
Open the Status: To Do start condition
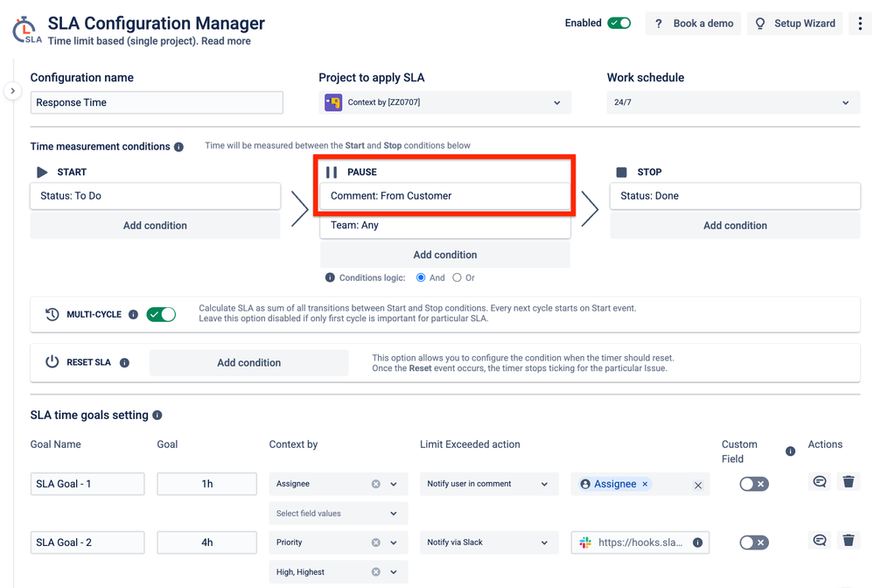click(155, 196)
